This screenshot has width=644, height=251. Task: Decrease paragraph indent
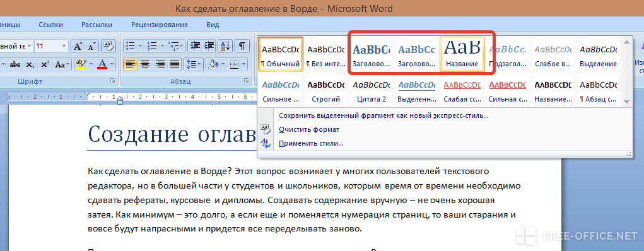[x=195, y=45]
